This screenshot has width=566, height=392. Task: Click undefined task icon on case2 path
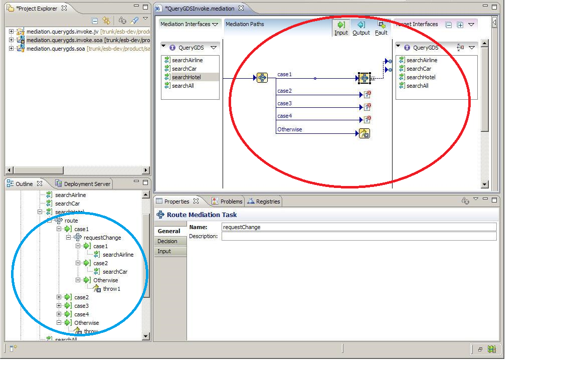[x=367, y=95]
